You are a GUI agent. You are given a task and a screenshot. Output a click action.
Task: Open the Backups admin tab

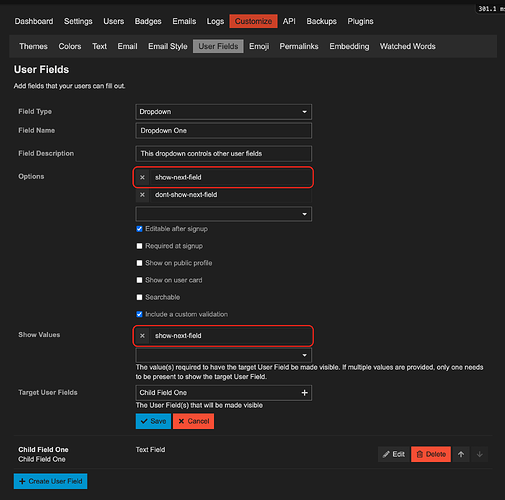(322, 21)
